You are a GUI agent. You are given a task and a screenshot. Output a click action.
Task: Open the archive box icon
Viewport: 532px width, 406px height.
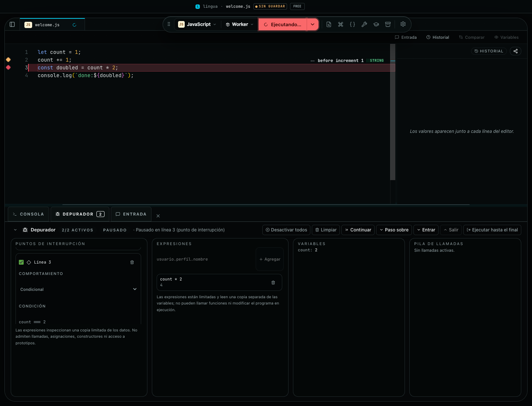pos(388,24)
